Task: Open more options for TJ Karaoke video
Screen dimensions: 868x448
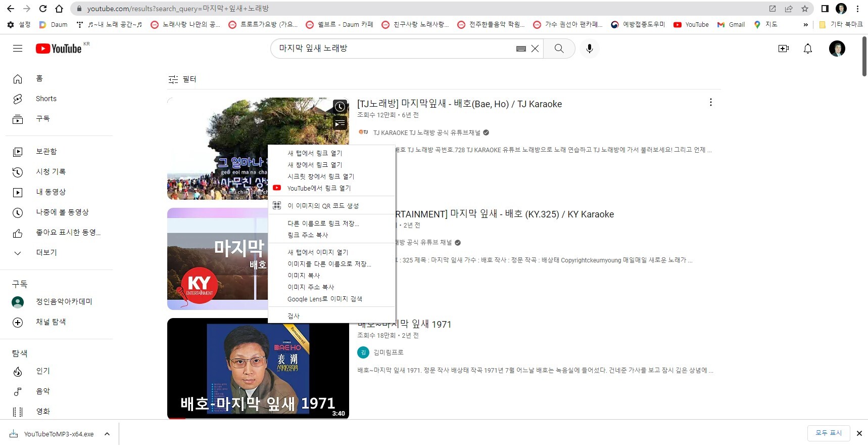Action: [711, 103]
